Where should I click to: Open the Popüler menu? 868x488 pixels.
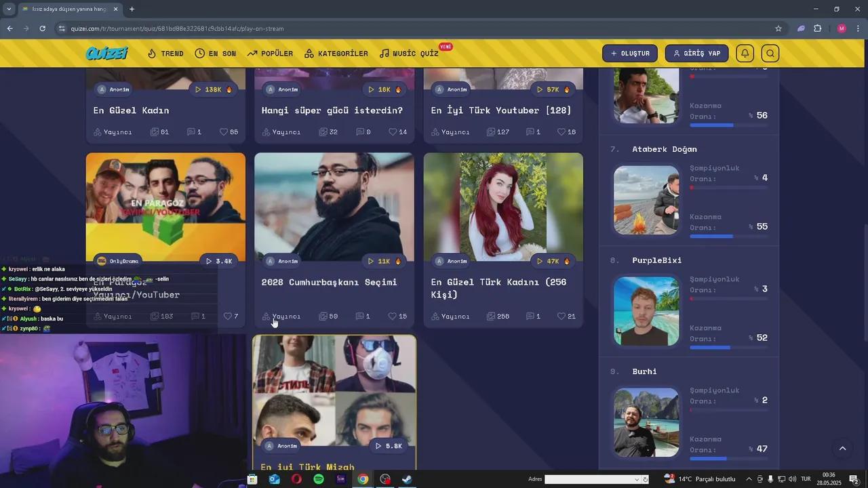270,54
